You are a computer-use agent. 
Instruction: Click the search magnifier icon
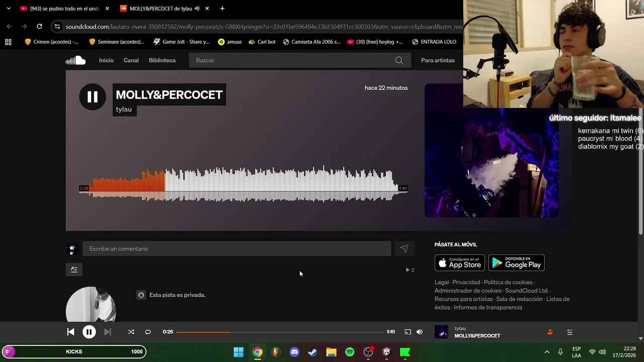399,60
